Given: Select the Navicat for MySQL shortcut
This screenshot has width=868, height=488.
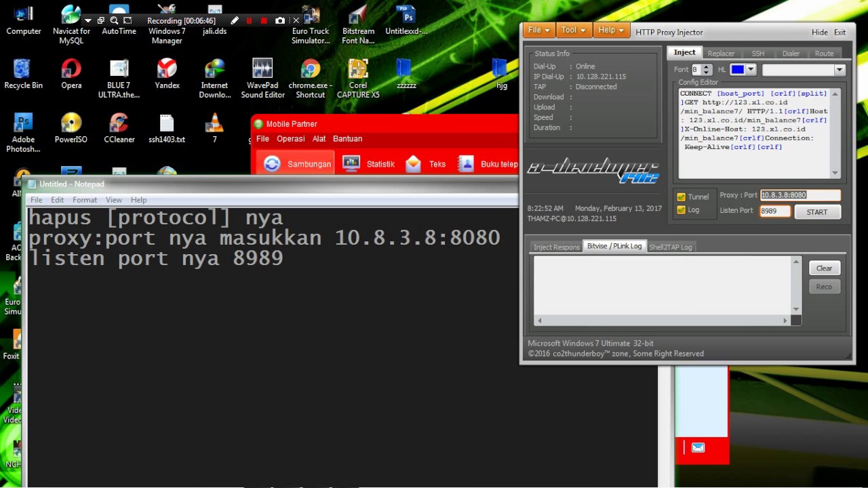Looking at the screenshot, I should (71, 25).
